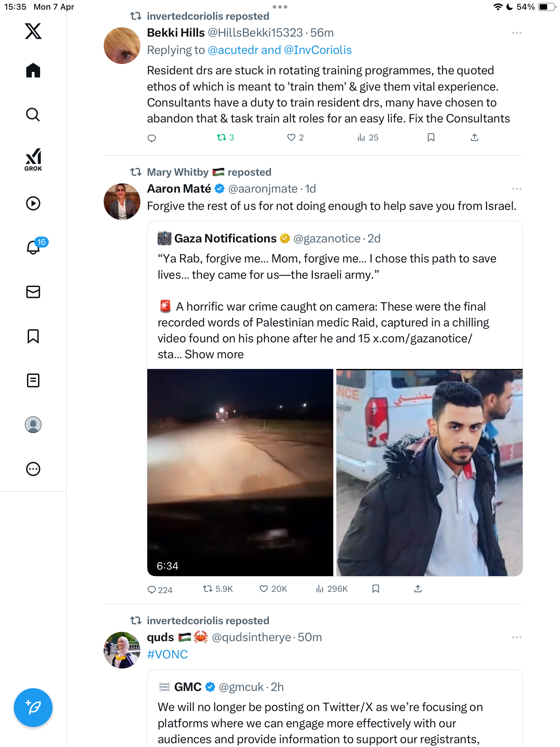Open Grok from the sidebar
560x747 pixels.
(33, 159)
